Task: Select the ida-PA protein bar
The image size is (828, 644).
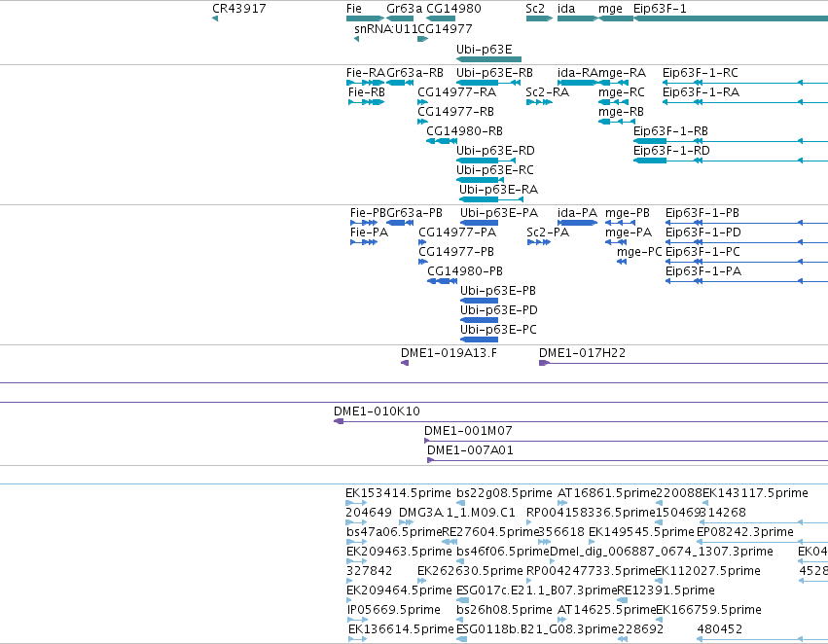Action: point(578,223)
